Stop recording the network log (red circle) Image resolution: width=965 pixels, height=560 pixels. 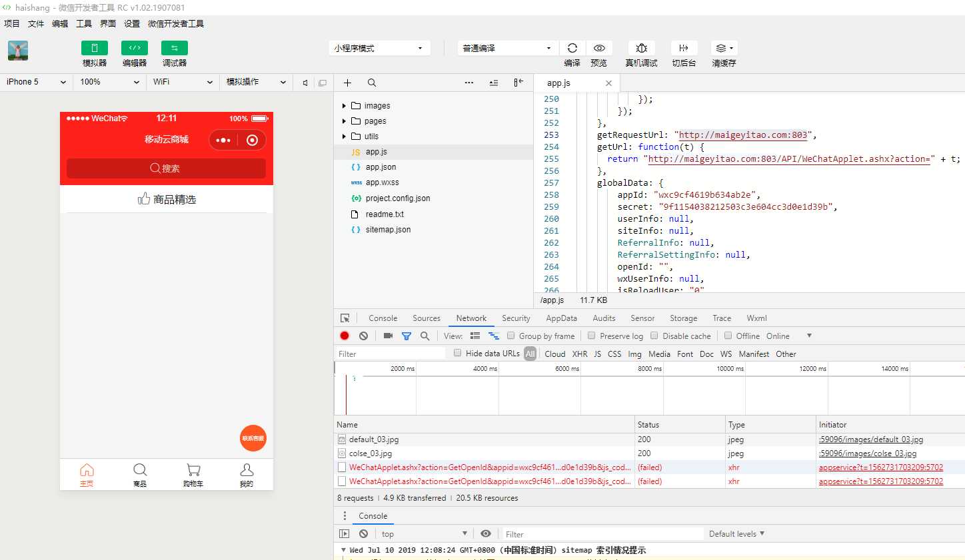click(345, 336)
